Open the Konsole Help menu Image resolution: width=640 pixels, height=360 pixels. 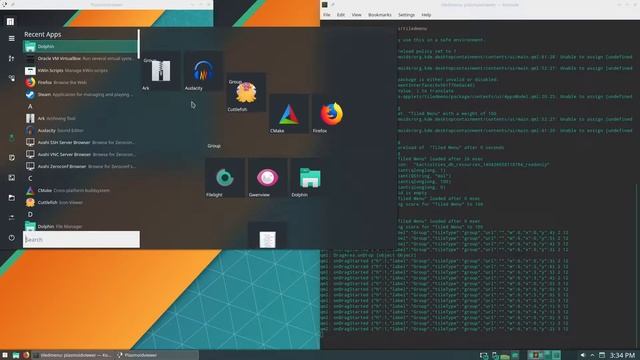pyautogui.click(x=426, y=15)
